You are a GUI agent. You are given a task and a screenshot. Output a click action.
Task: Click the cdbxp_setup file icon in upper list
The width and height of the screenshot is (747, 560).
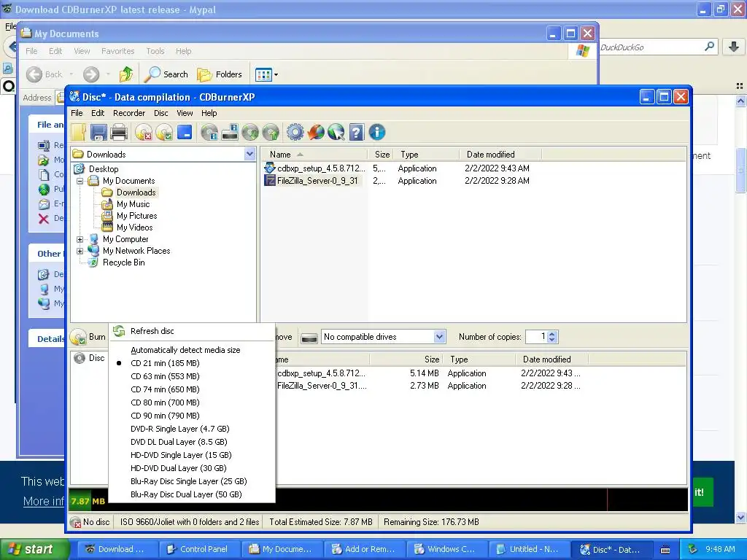click(270, 168)
